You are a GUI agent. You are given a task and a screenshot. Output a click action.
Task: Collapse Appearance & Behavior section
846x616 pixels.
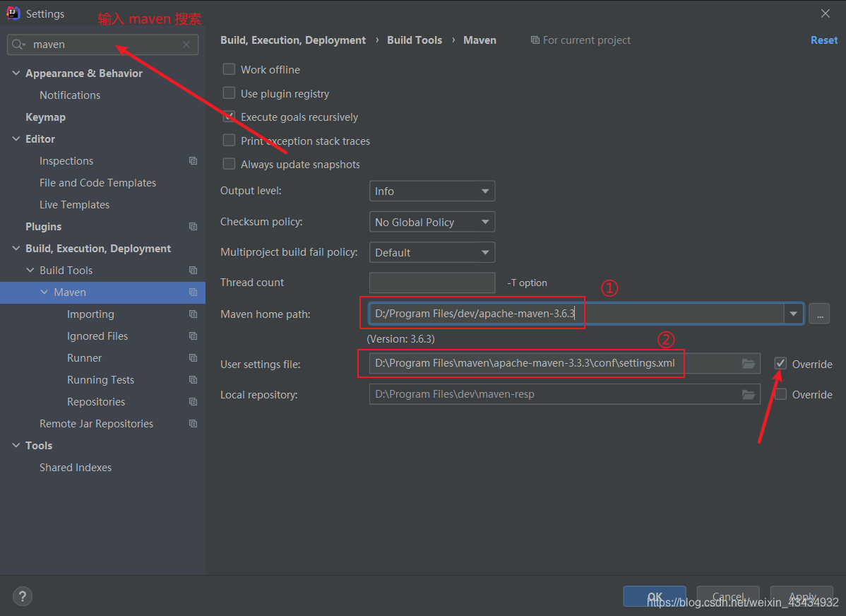pyautogui.click(x=16, y=73)
